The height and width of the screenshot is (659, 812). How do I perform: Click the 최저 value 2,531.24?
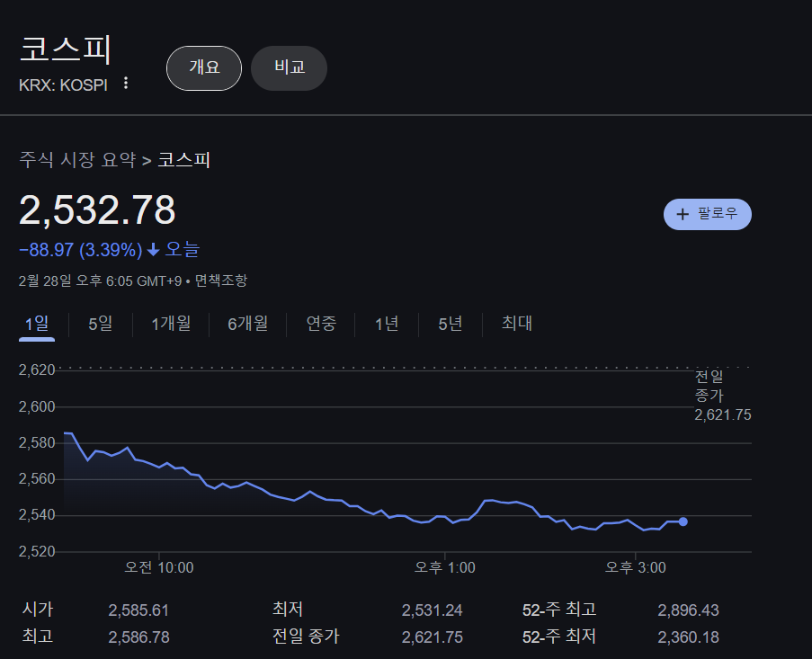(x=433, y=610)
